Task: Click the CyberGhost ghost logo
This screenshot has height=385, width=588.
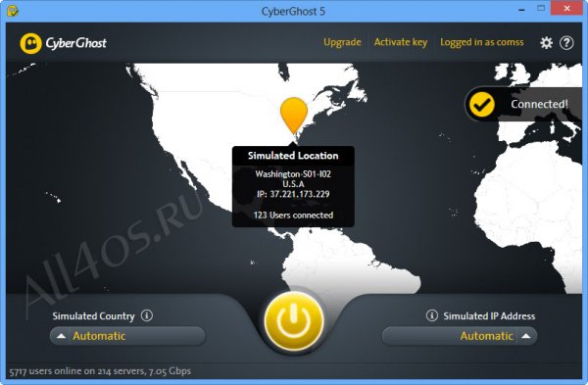Action: (x=30, y=43)
